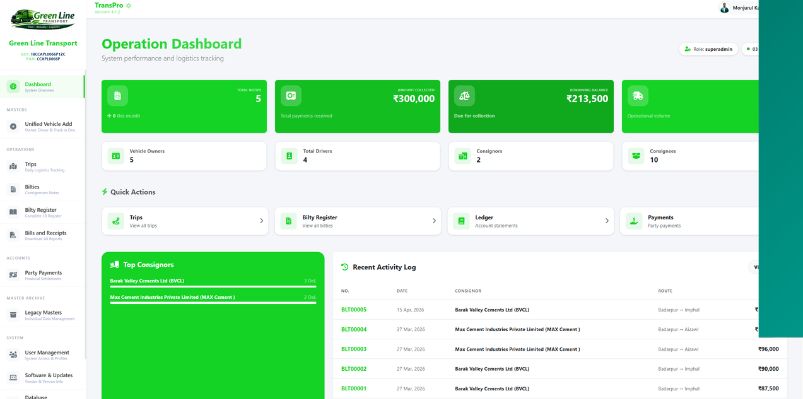Open Software & Updates in the sidebar
803x399 pixels.
(43, 377)
